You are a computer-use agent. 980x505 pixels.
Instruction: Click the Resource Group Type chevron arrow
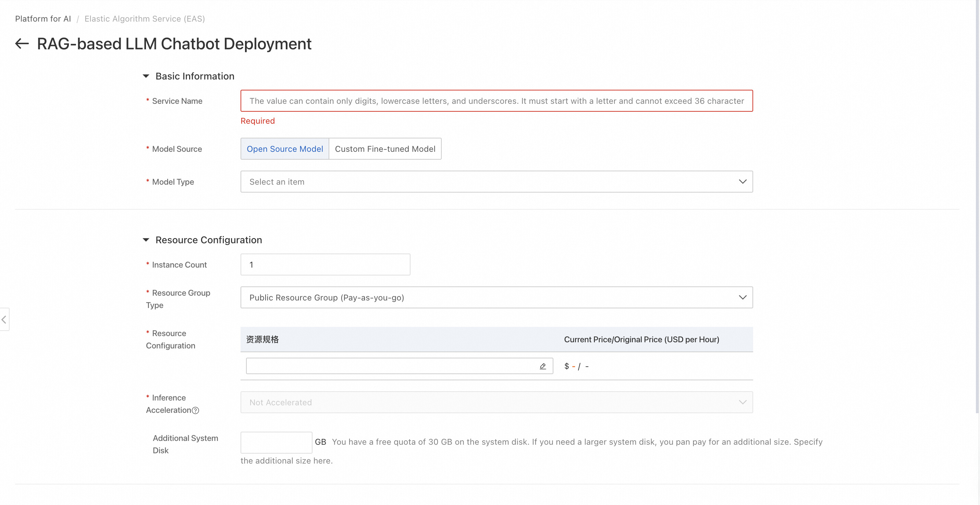(x=742, y=297)
